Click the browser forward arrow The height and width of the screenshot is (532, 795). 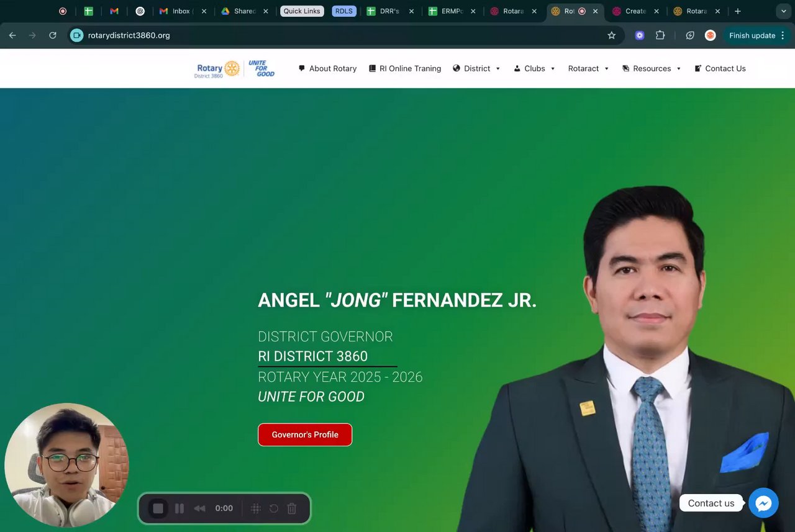coord(32,35)
